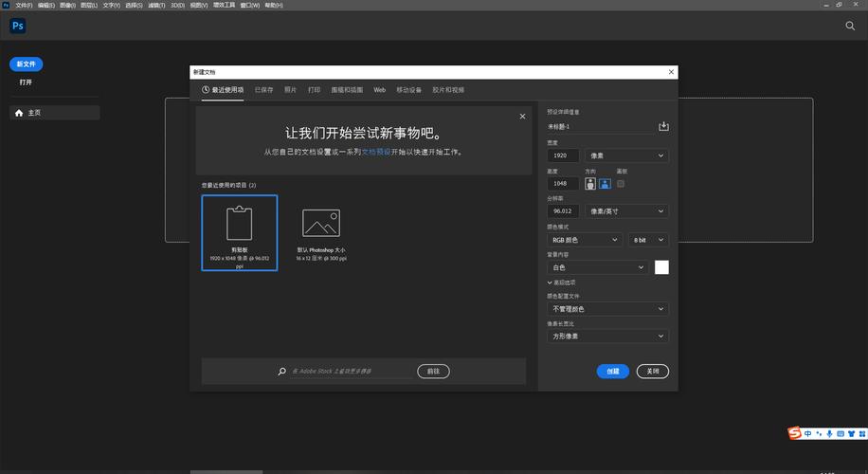Click the Photoshop Ps home logo
The image size is (868, 474).
pyautogui.click(x=18, y=26)
